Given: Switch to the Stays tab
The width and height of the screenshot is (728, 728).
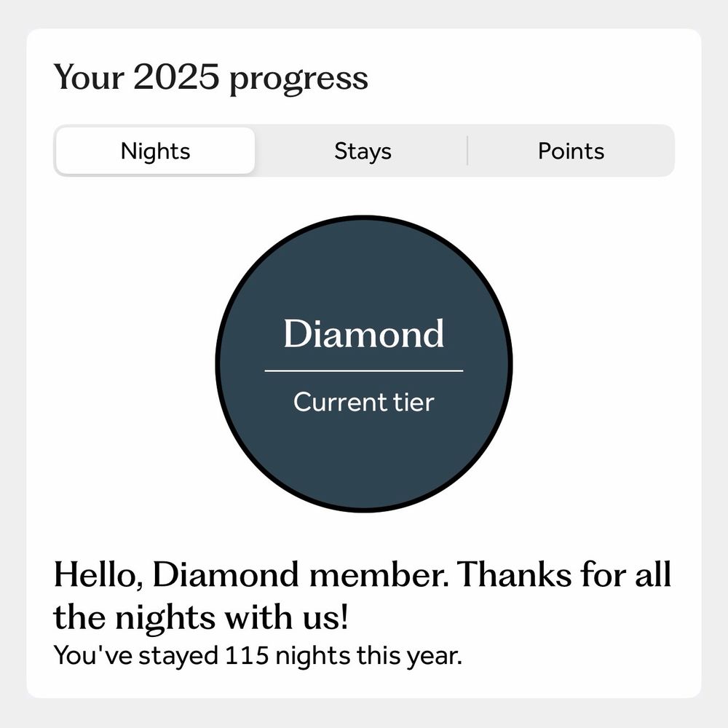Looking at the screenshot, I should click(x=363, y=151).
